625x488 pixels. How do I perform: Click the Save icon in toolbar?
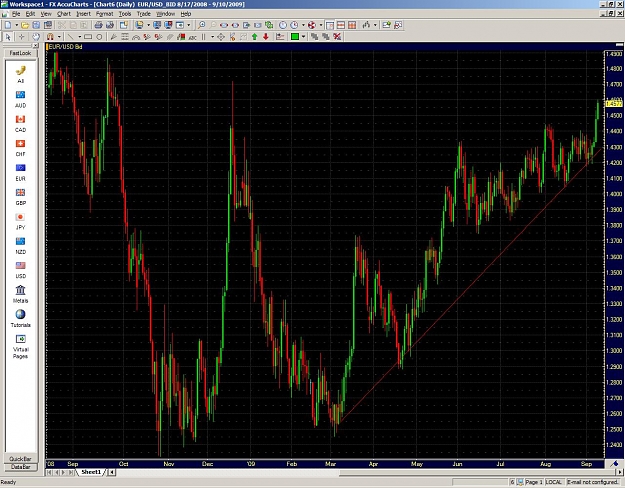pos(36,25)
